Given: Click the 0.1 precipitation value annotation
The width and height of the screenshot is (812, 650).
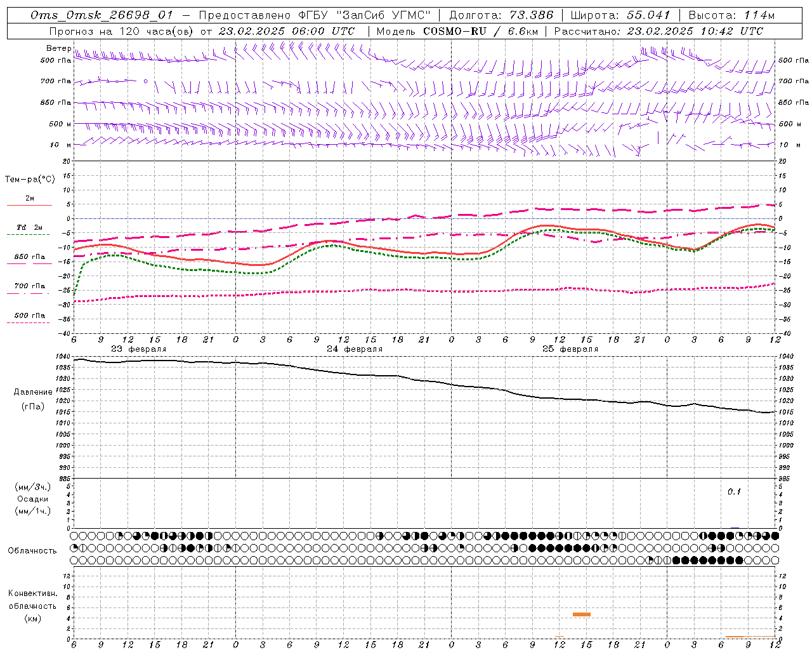Looking at the screenshot, I should click(734, 492).
